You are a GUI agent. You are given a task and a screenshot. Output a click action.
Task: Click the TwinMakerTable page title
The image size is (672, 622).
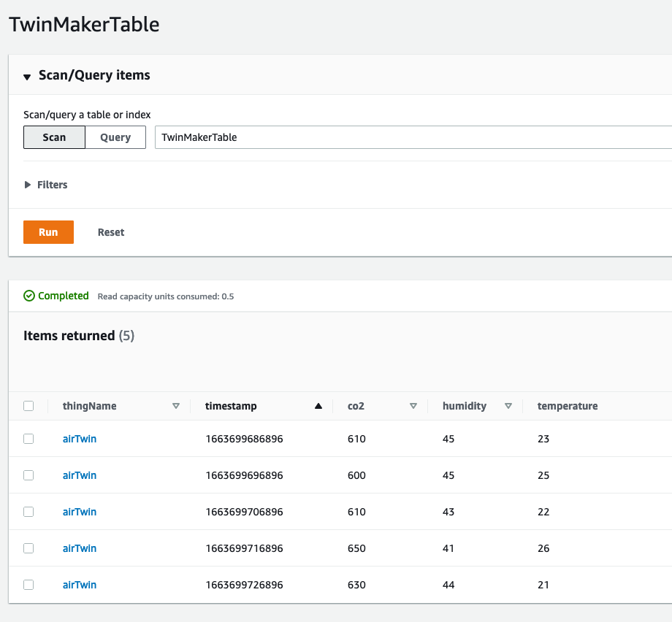point(85,24)
